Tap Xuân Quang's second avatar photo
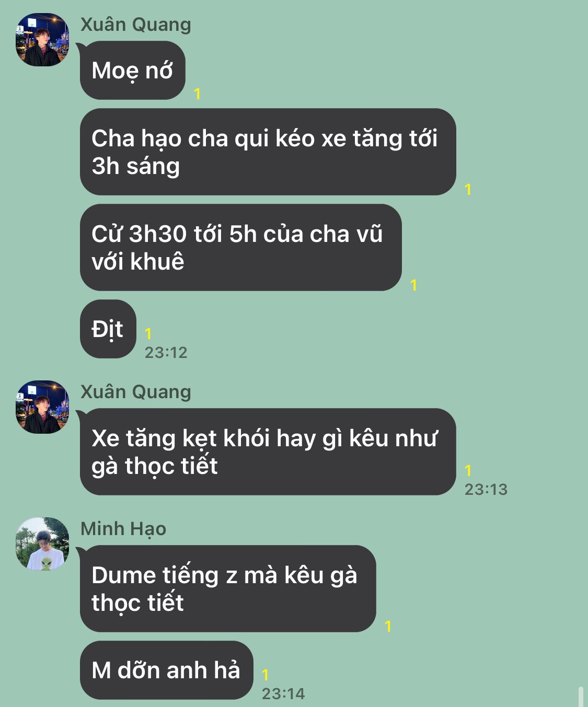588x707 pixels. [42, 407]
